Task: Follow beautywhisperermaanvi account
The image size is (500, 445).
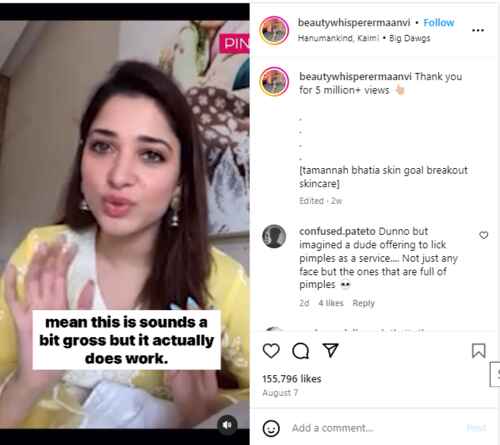Action: tap(439, 23)
